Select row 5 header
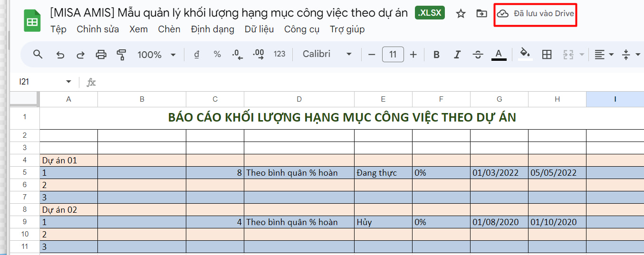This screenshot has height=255, width=644. coord(25,172)
